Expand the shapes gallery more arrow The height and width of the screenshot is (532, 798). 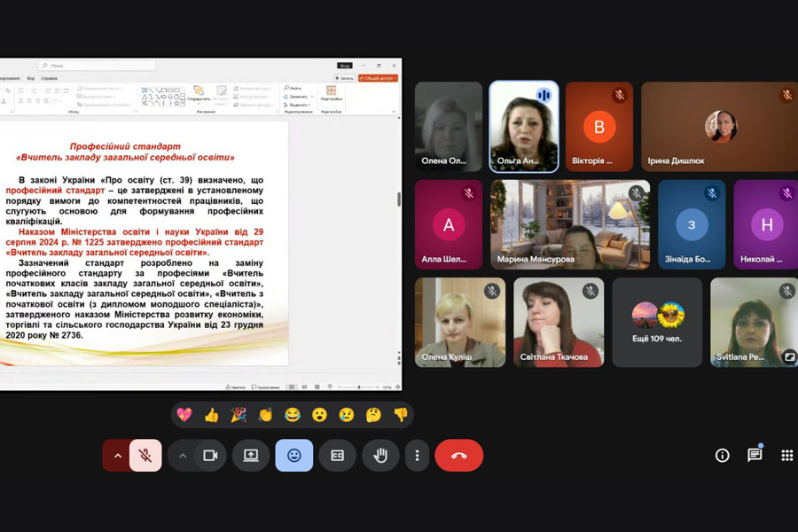tap(184, 104)
